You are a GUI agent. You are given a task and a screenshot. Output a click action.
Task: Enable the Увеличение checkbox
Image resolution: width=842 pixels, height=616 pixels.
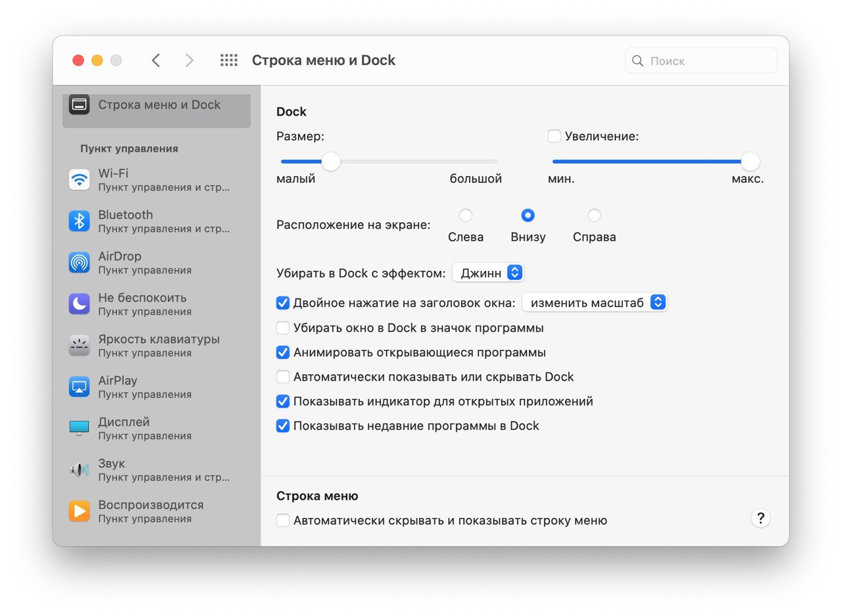click(x=555, y=136)
